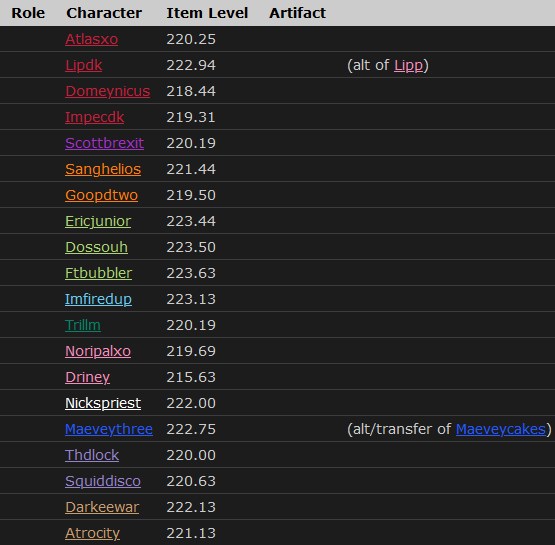
Task: Open the Domeynicus character page
Action: [108, 91]
